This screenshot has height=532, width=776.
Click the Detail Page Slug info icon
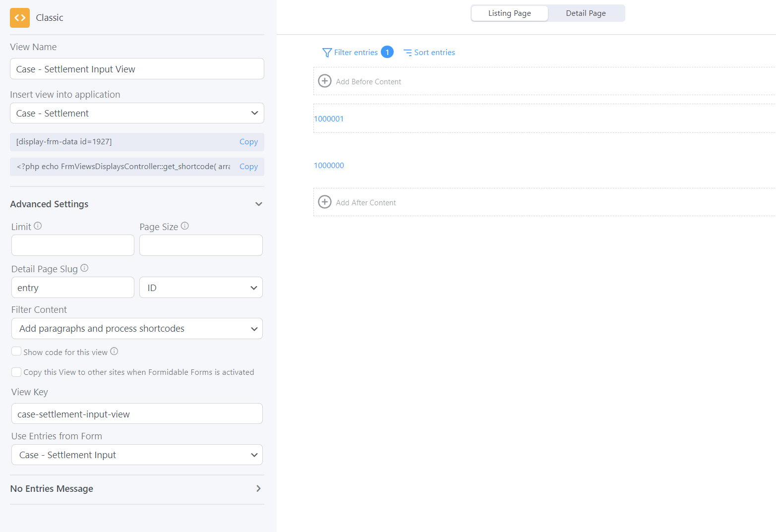coord(84,268)
